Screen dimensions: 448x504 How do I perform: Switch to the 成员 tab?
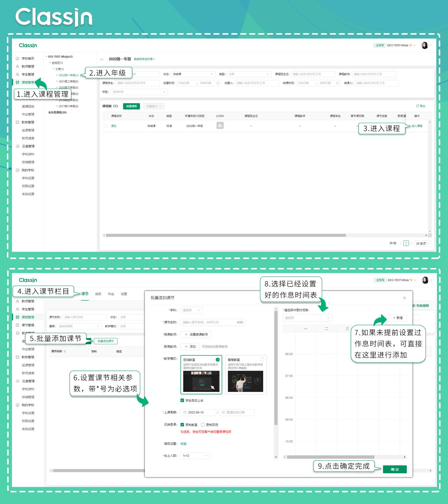click(x=98, y=294)
